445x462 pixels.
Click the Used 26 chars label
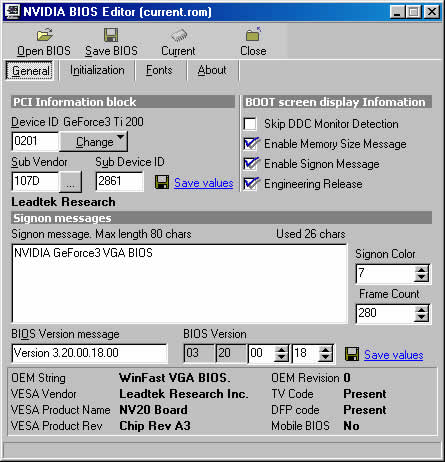[x=310, y=234]
